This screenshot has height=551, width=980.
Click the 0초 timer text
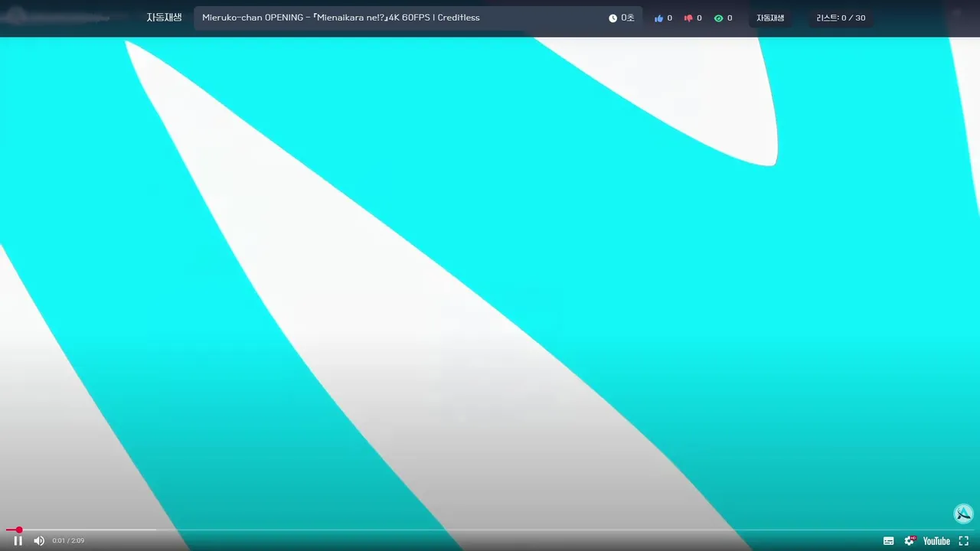coord(627,18)
